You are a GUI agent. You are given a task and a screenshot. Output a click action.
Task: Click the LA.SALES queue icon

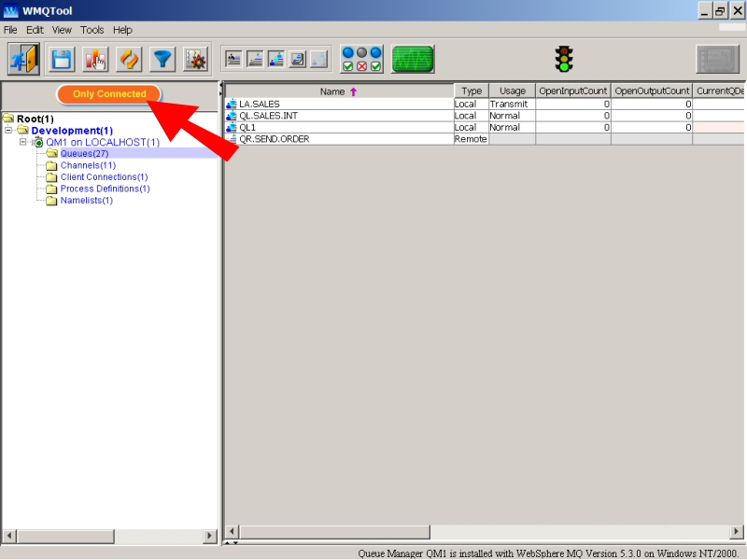(x=232, y=104)
